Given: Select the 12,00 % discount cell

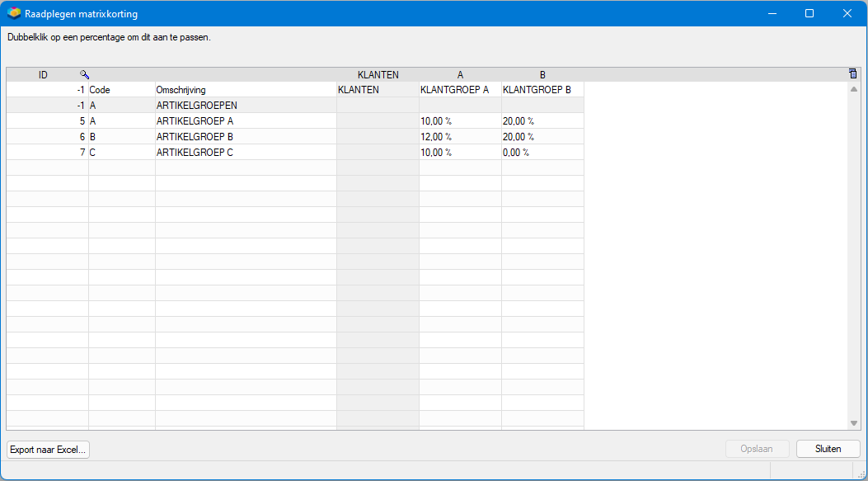Looking at the screenshot, I should tap(460, 136).
